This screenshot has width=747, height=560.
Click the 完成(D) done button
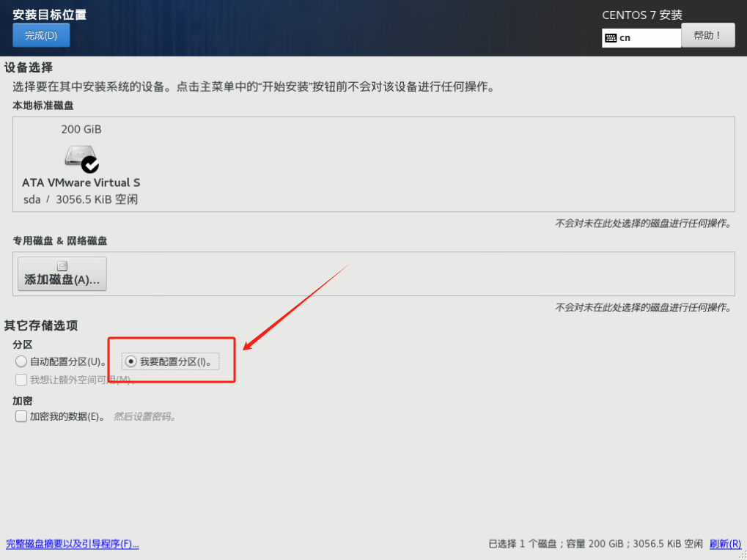pos(41,35)
